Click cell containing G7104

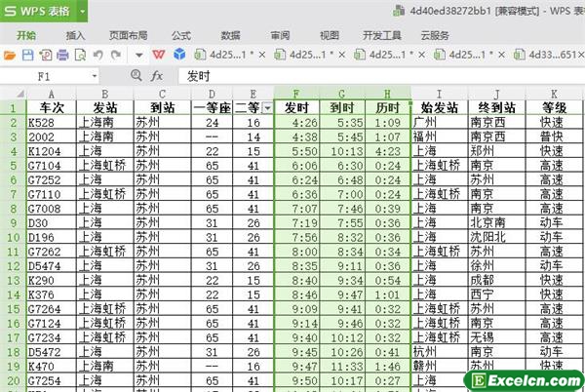coord(52,166)
